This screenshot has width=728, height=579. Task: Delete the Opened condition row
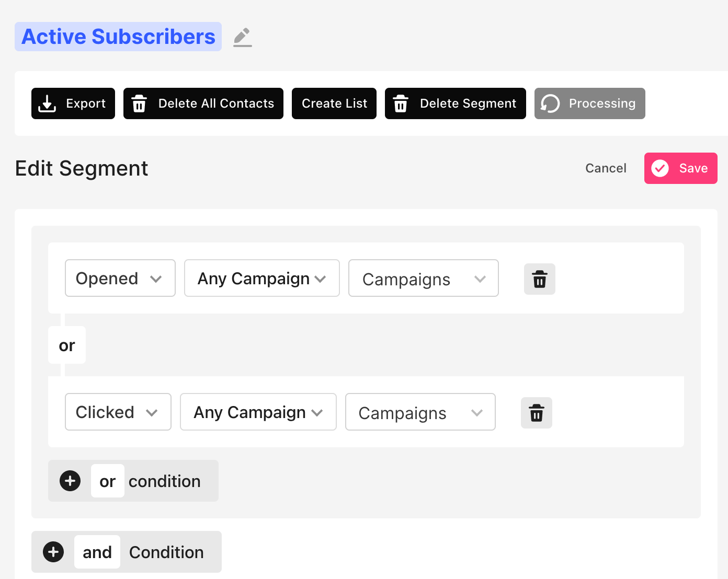coord(540,279)
